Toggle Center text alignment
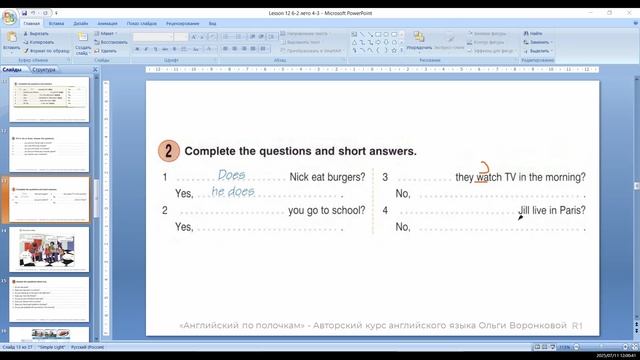Viewport: 640px width, 360px height. tap(235, 49)
